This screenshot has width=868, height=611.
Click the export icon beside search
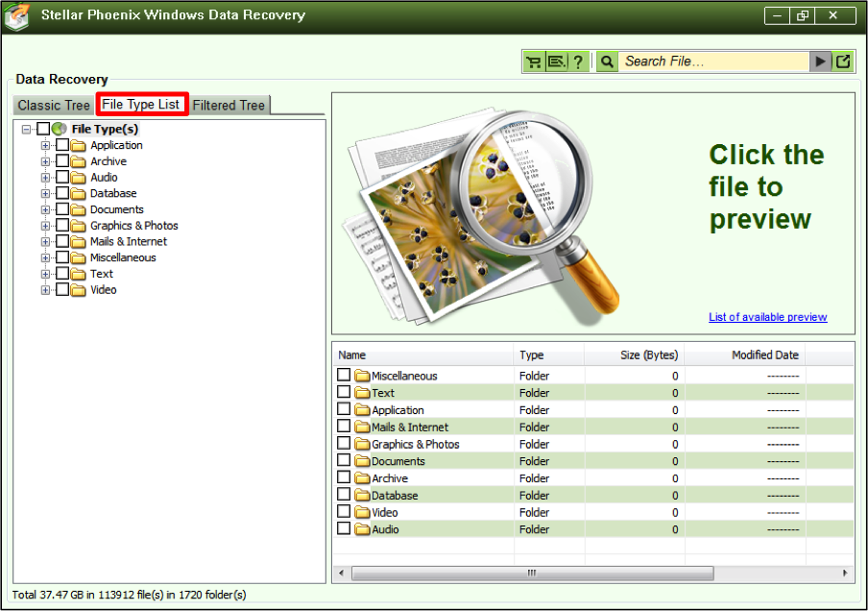tap(843, 61)
